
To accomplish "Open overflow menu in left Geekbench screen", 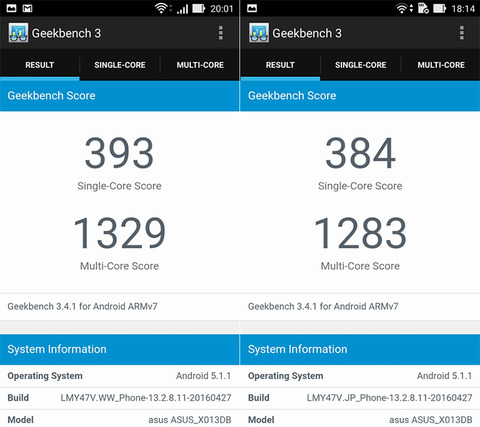I will pyautogui.click(x=221, y=33).
